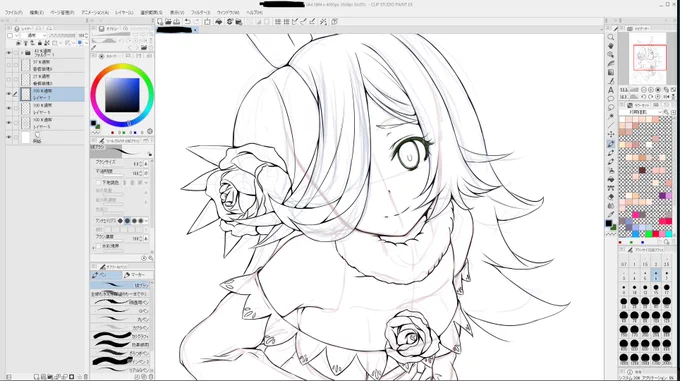Open the ウィンドウ(W) menu

[x=228, y=13]
